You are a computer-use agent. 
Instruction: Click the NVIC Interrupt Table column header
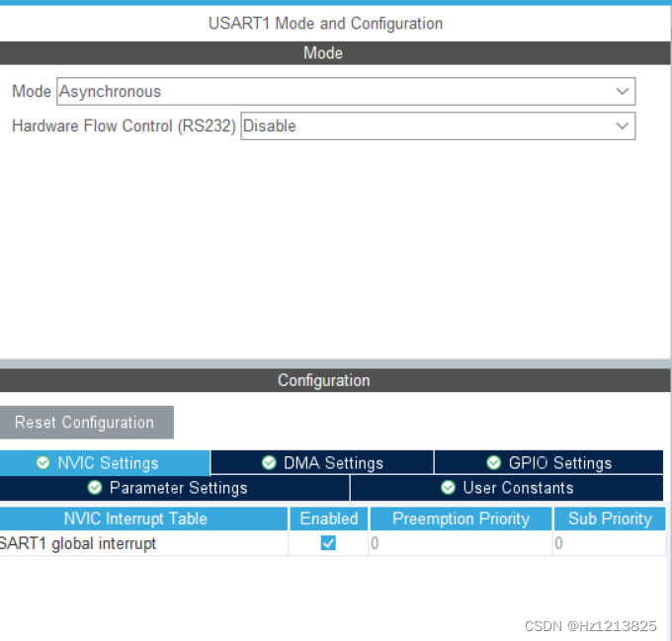click(143, 519)
